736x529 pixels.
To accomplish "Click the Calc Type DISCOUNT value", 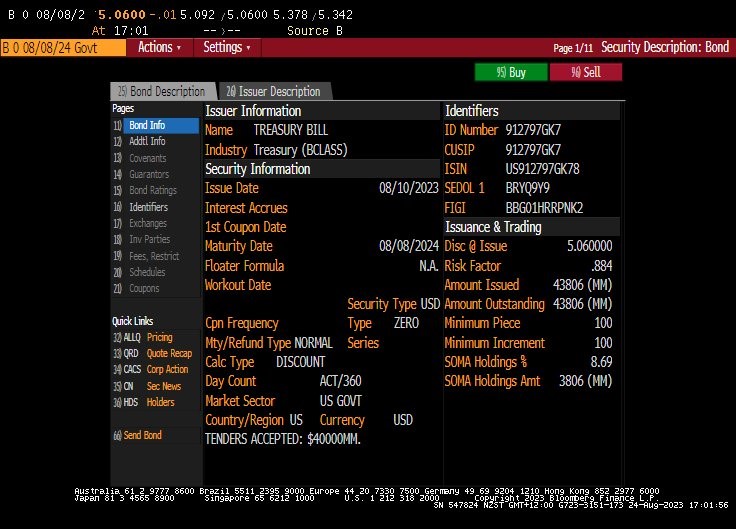I will [x=300, y=362].
